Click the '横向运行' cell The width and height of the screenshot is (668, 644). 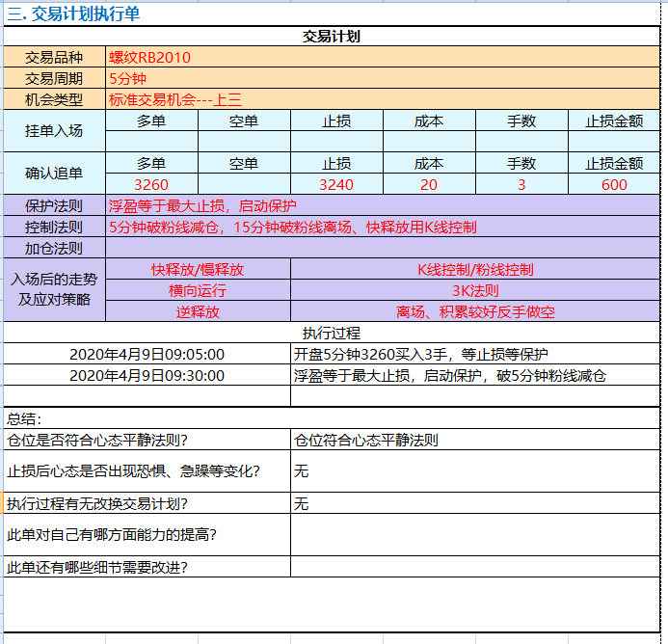pos(198,290)
